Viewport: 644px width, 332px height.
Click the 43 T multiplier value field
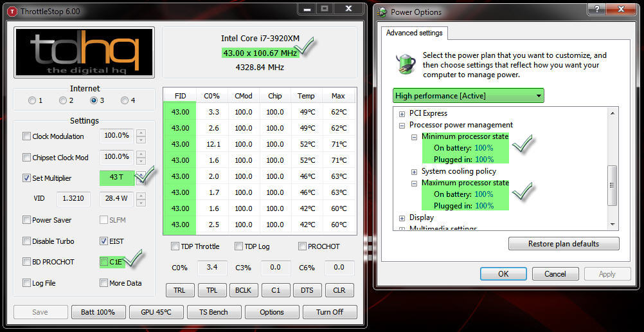[116, 178]
